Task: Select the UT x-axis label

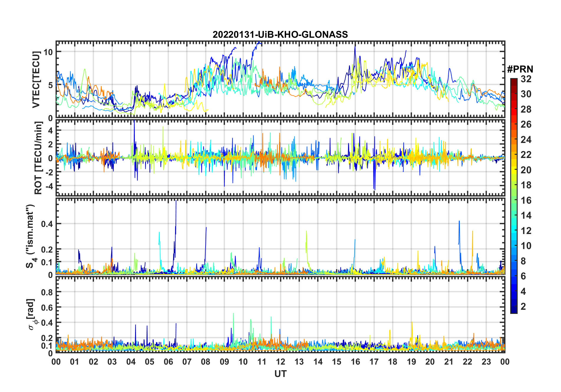Action: point(280,374)
